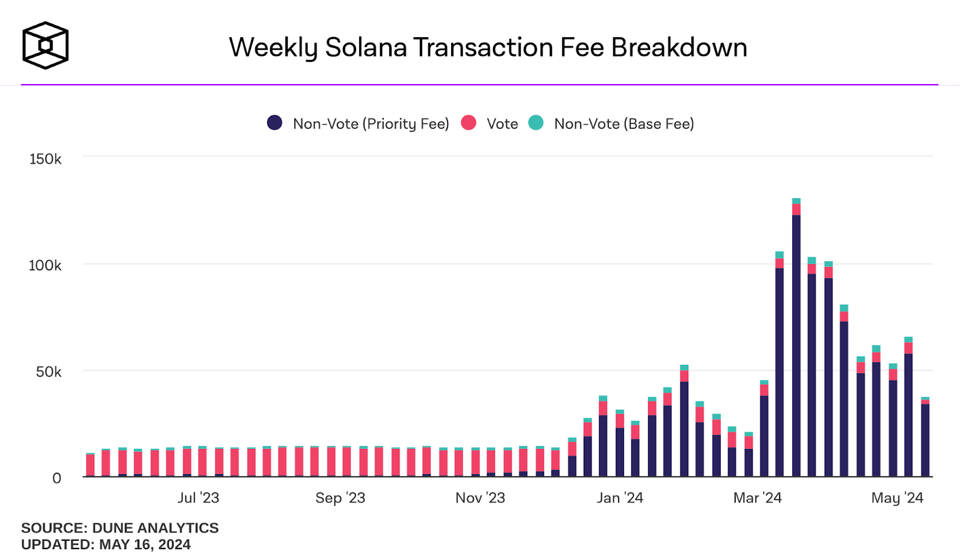Click the 50k y-axis label
The width and height of the screenshot is (961, 560).
[x=49, y=372]
